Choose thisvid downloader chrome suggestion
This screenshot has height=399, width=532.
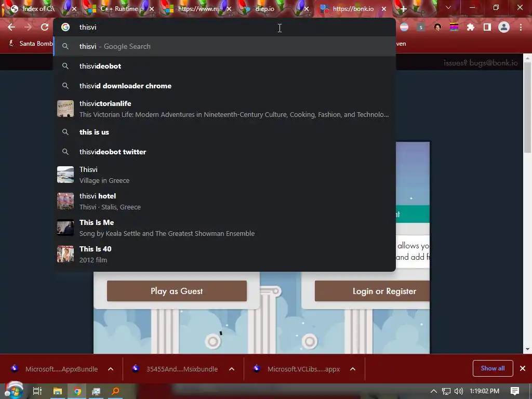click(x=224, y=86)
